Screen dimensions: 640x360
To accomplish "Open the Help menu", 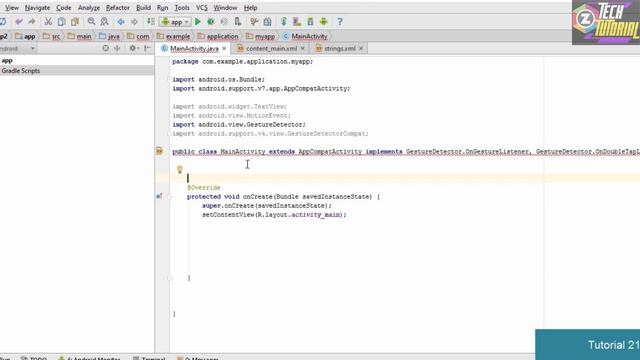I will (x=250, y=8).
